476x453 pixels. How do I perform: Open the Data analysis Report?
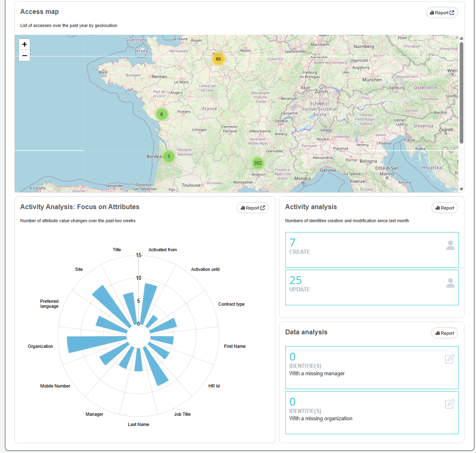[x=444, y=333]
